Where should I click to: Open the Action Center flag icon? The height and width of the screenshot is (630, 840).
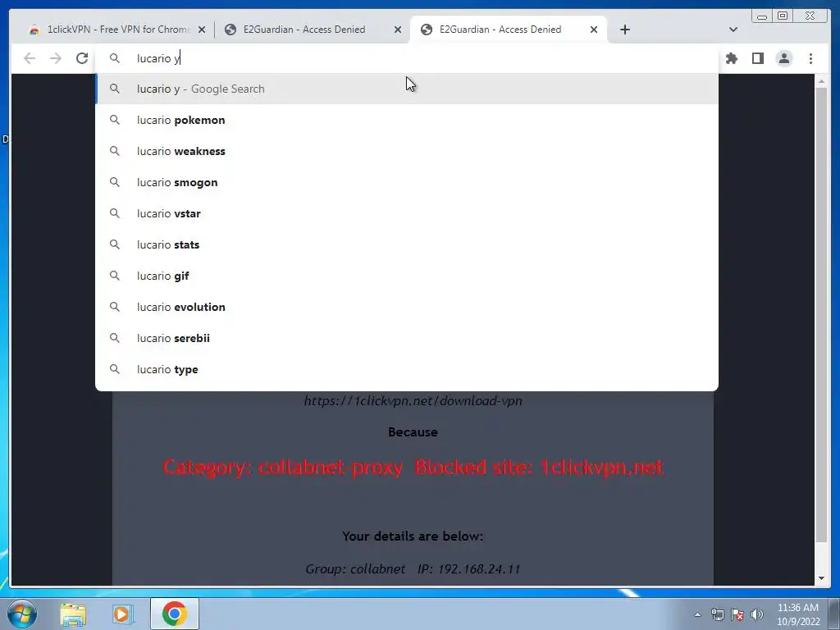[x=737, y=614]
